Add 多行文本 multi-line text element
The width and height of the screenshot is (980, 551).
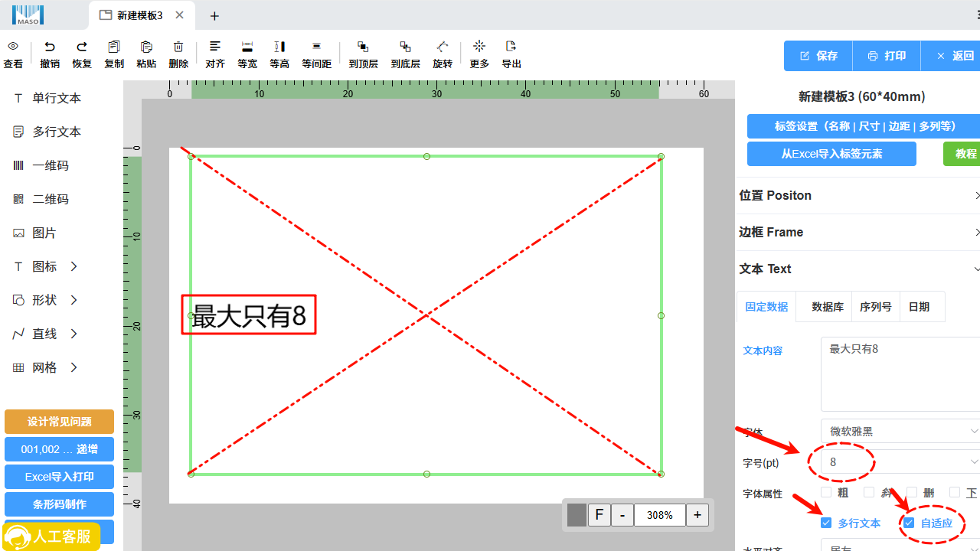[x=47, y=132]
